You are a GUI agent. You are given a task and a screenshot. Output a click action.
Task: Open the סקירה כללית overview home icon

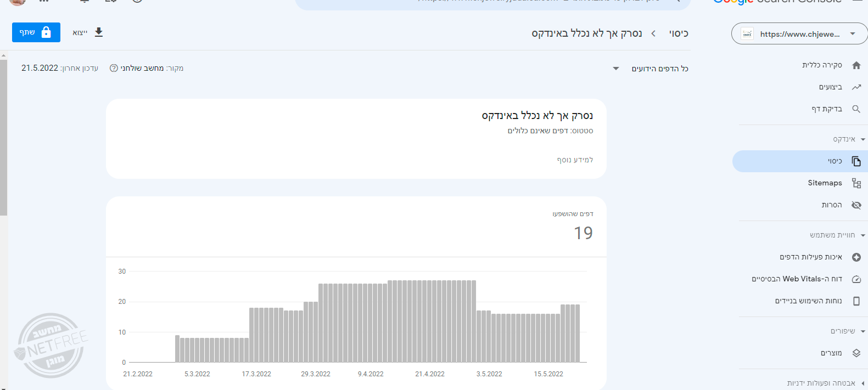tap(856, 65)
